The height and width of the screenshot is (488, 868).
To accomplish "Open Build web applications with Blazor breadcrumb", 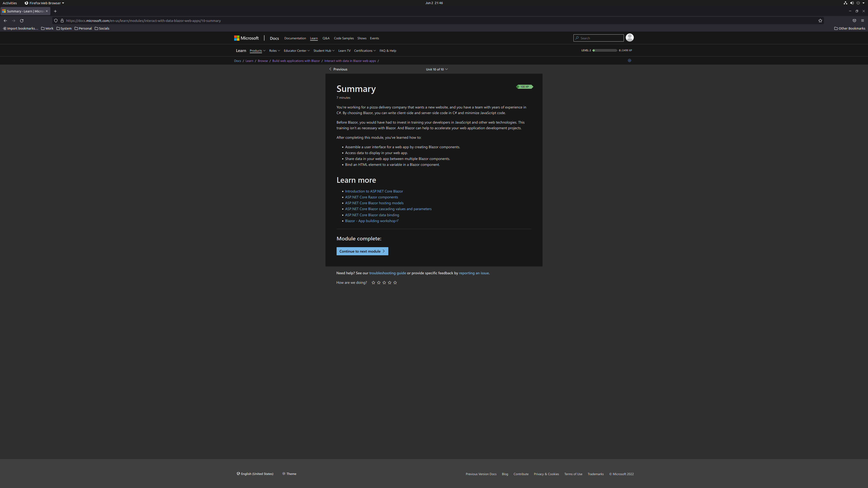I will [296, 61].
